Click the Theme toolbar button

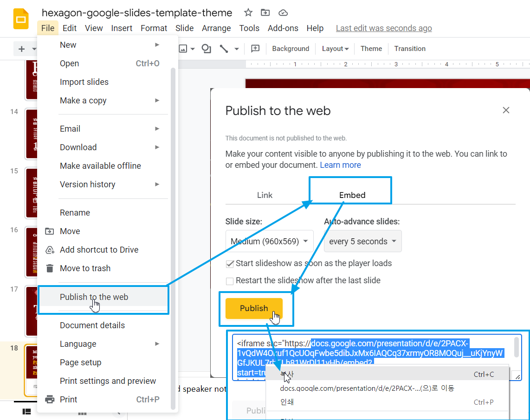[x=371, y=49]
